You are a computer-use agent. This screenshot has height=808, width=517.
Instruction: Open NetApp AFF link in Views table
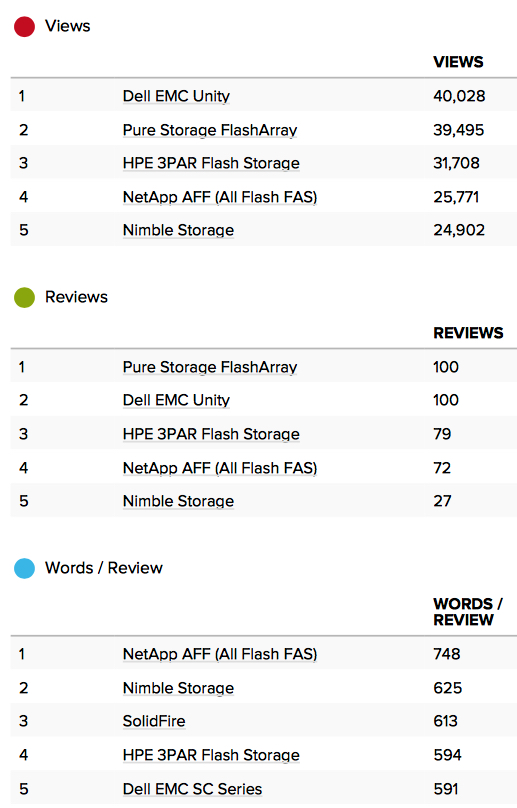click(220, 197)
